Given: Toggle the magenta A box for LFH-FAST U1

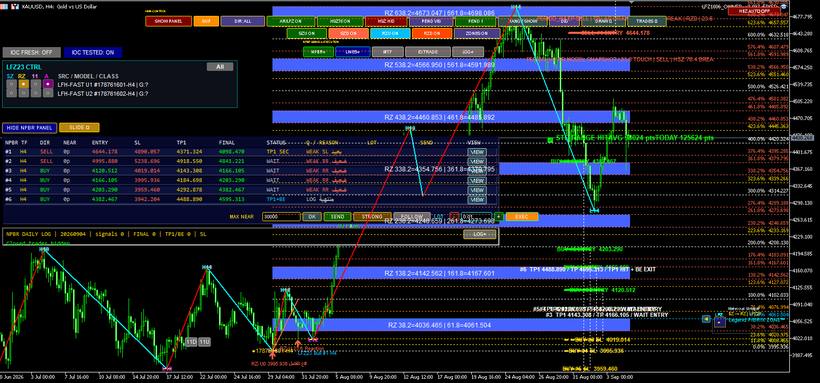Looking at the screenshot, I should 48,84.
